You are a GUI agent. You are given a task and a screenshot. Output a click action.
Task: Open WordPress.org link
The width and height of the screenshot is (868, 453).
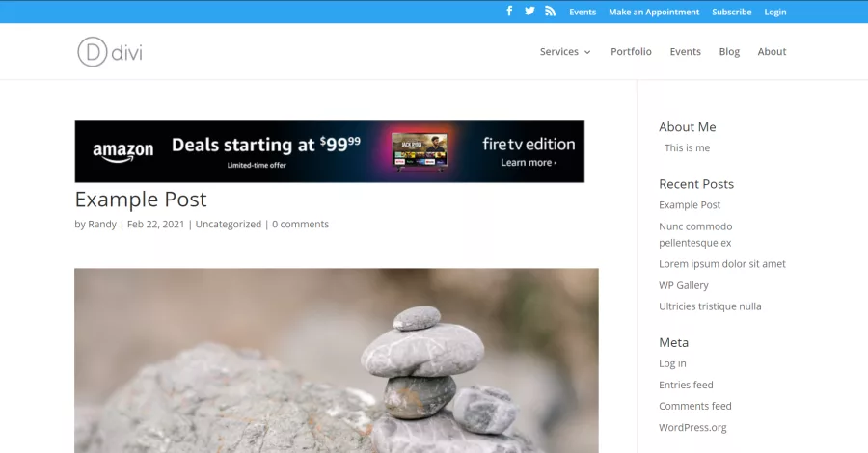coord(692,428)
